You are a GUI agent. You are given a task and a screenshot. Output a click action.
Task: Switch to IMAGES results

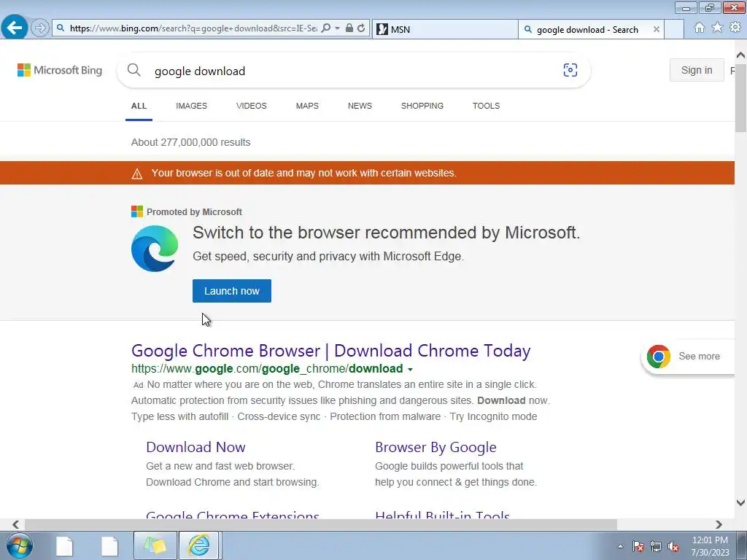coord(192,106)
